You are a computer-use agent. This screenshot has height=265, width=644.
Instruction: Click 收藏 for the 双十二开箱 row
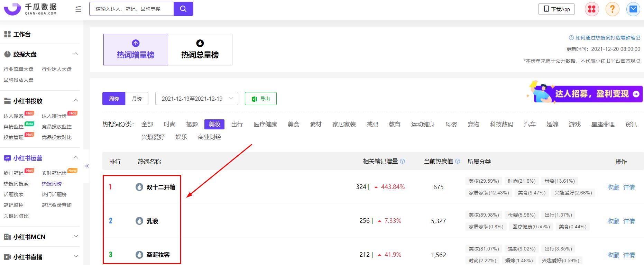(x=613, y=187)
